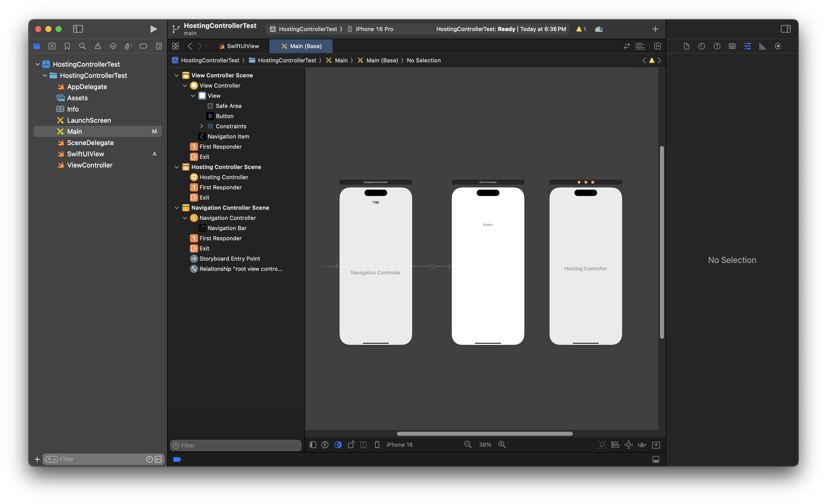Click the Add library plus button
The height and width of the screenshot is (504, 827).
(x=655, y=29)
